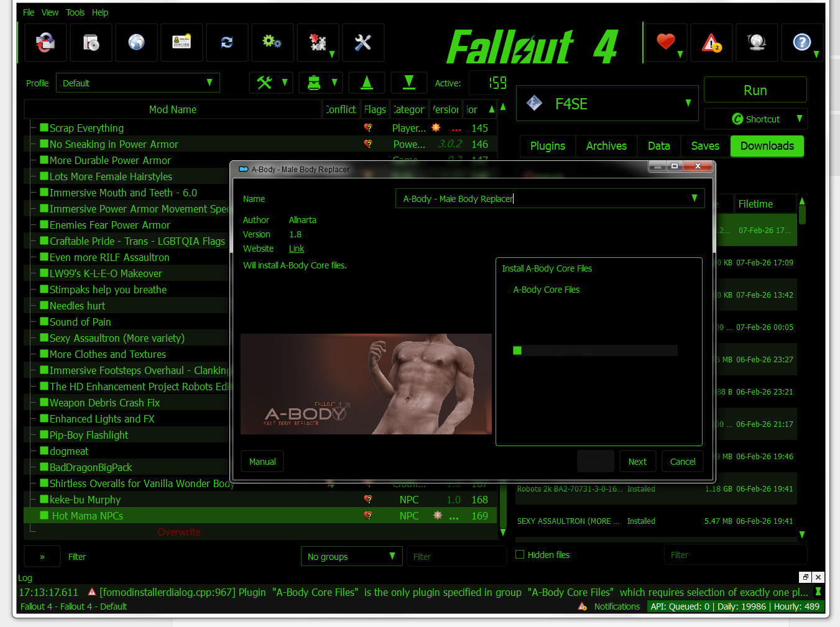This screenshot has height=627, width=840.
Task: Click the green crossed-tools list options icon
Action: 264,82
